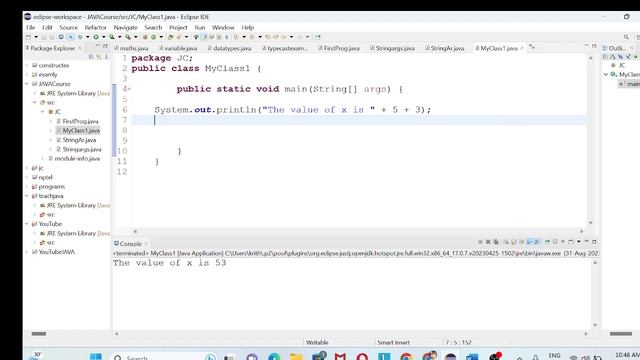Image resolution: width=640 pixels, height=360 pixels.
Task: Click the Coverage launch icon
Action: coord(111,37)
